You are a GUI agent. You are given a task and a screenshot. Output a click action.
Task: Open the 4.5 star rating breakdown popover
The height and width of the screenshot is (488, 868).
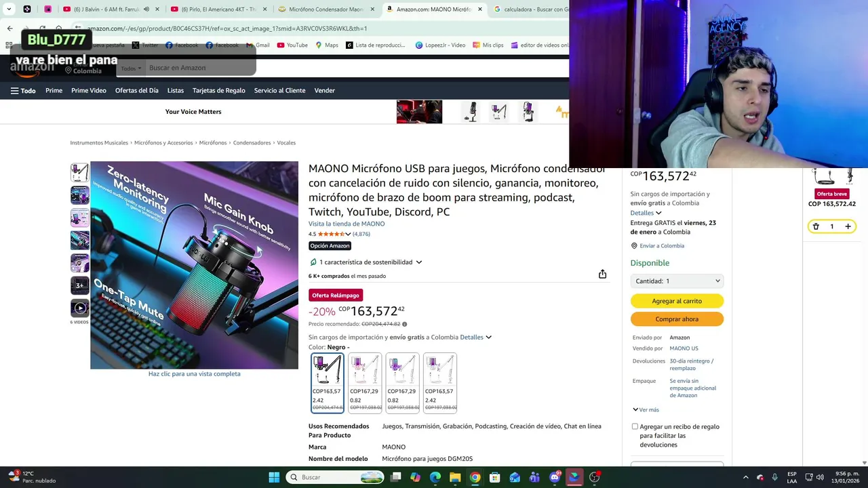334,234
